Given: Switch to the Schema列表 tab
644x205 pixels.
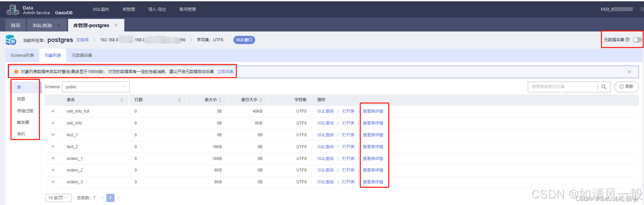Looking at the screenshot, I should click(x=22, y=55).
